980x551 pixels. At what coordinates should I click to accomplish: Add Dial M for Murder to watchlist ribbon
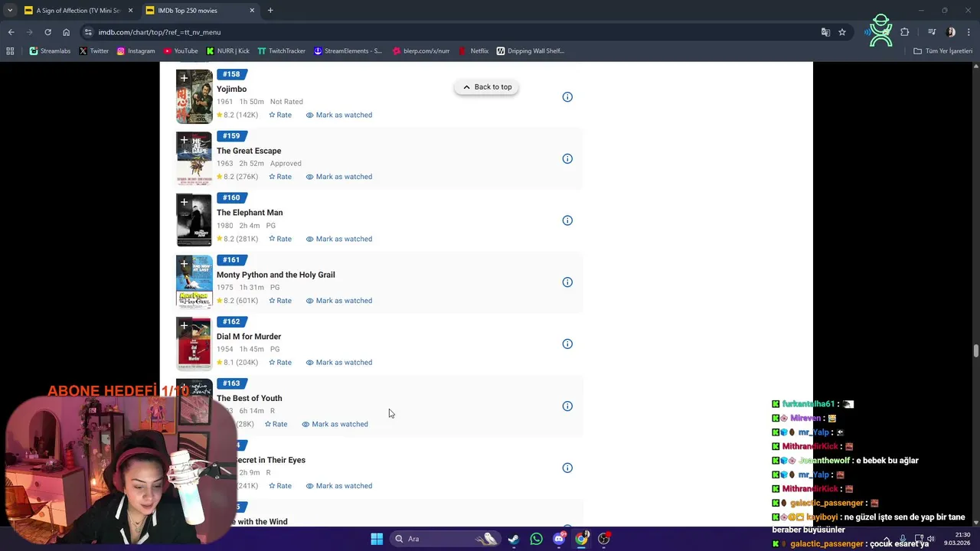tap(184, 326)
